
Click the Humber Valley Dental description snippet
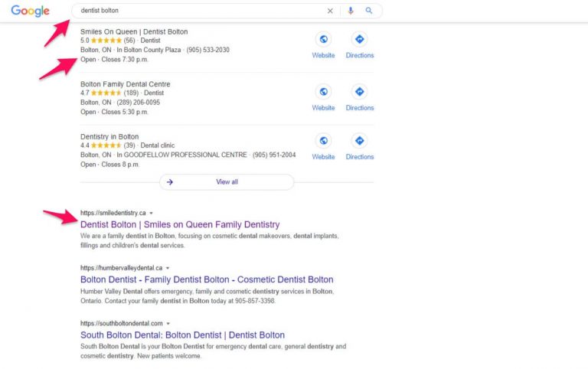[x=207, y=296]
